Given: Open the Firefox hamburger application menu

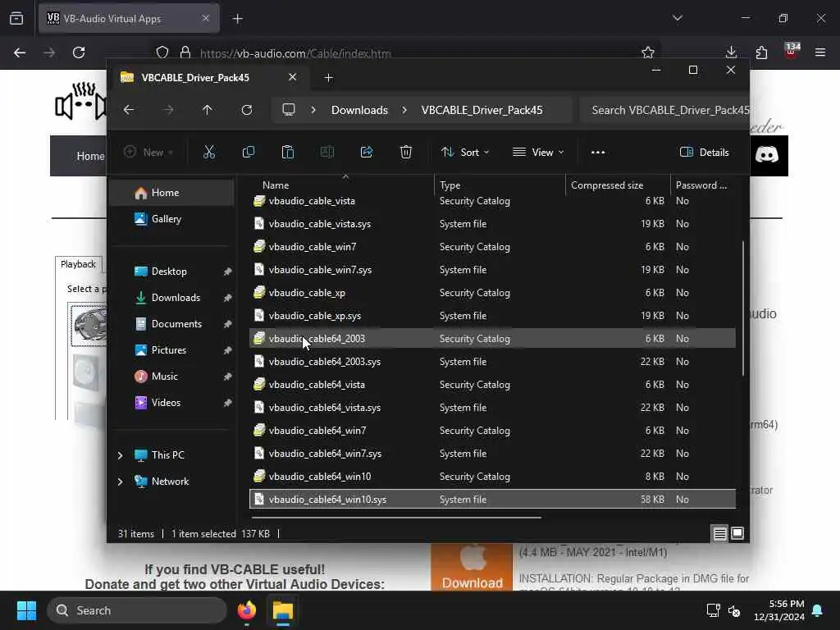Looking at the screenshot, I should [820, 52].
